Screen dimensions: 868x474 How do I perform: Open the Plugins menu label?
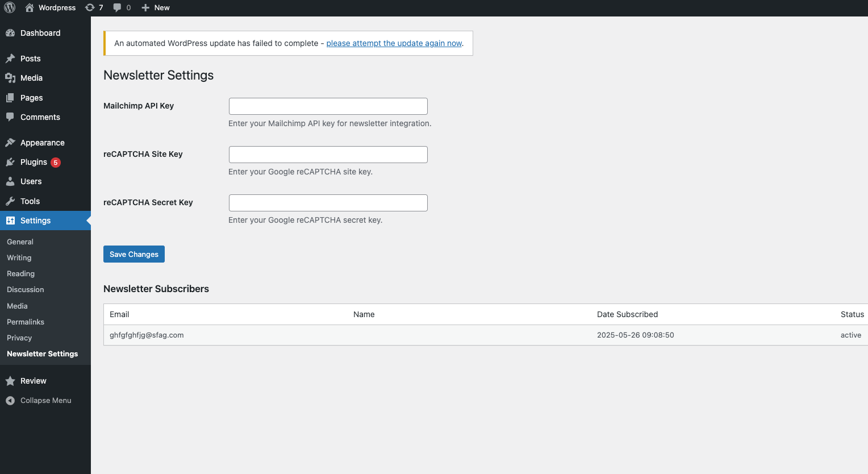click(34, 162)
